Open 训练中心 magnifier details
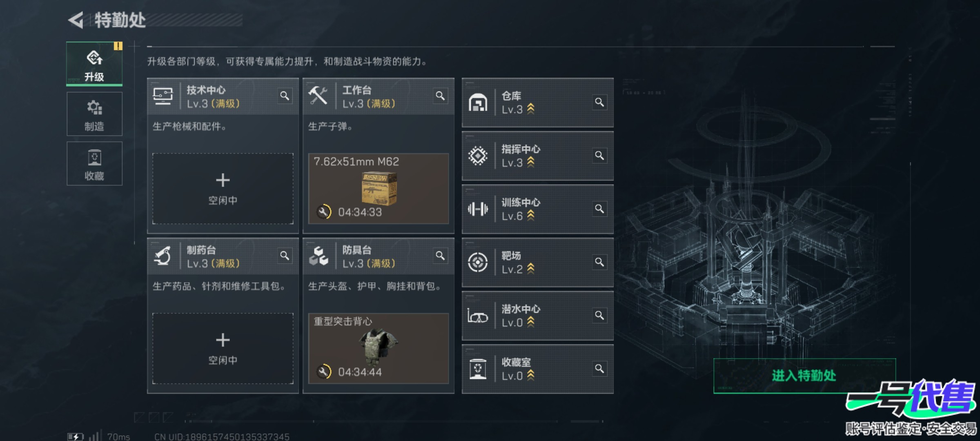This screenshot has height=441, width=980. (x=599, y=209)
